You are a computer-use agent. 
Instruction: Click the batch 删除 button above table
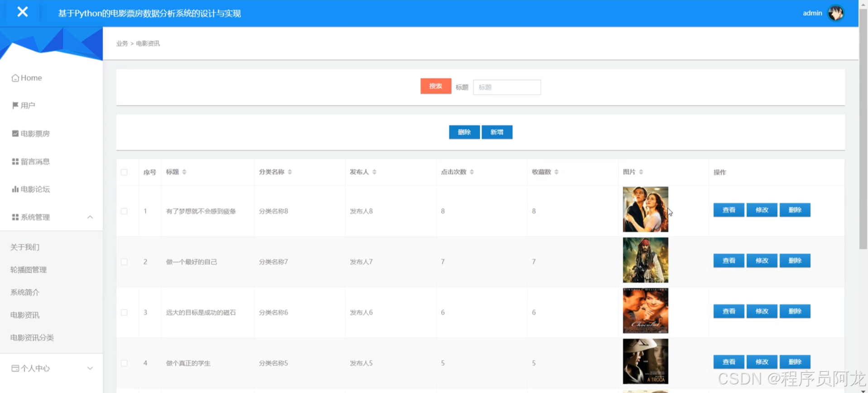(464, 132)
